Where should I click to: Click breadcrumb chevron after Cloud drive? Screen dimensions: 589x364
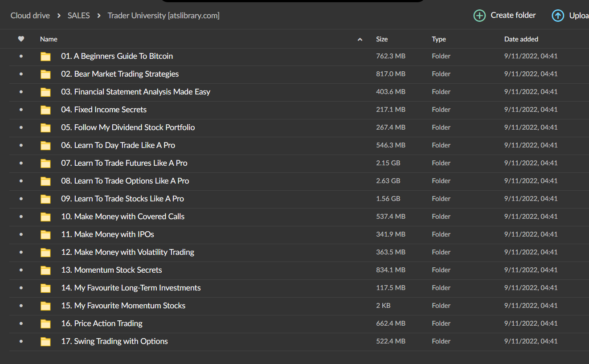pyautogui.click(x=59, y=16)
